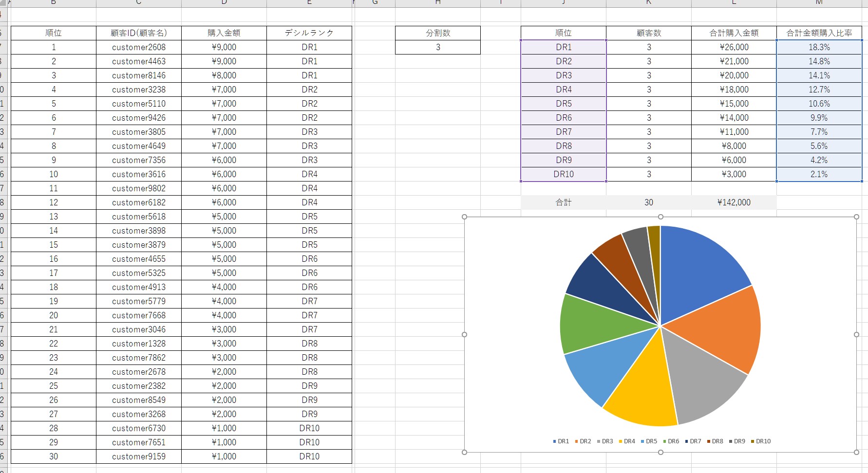Select the 購入金額 header cell

(x=224, y=33)
